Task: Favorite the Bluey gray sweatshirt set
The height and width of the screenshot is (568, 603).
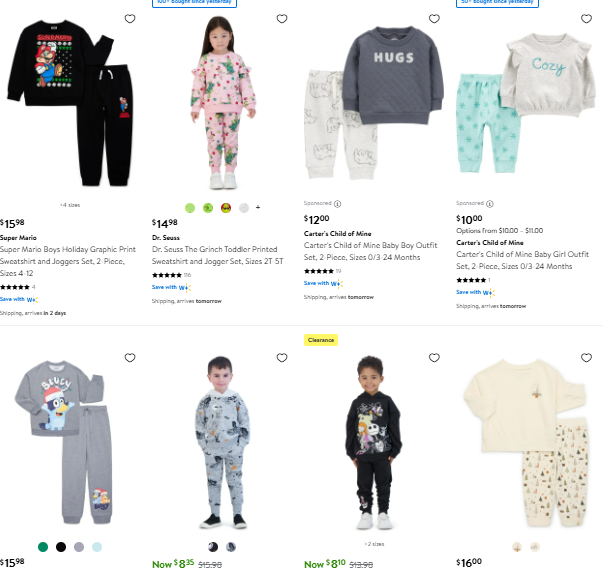Action: pos(130,358)
